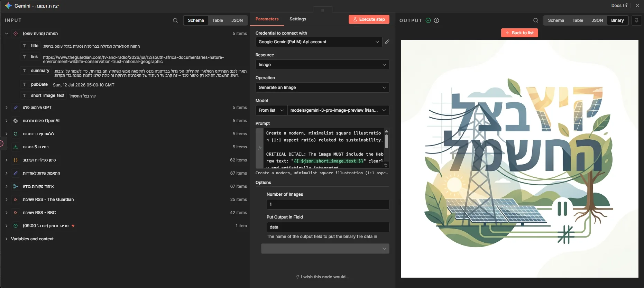Select input Table view
This screenshot has width=644, height=288.
click(218, 20)
